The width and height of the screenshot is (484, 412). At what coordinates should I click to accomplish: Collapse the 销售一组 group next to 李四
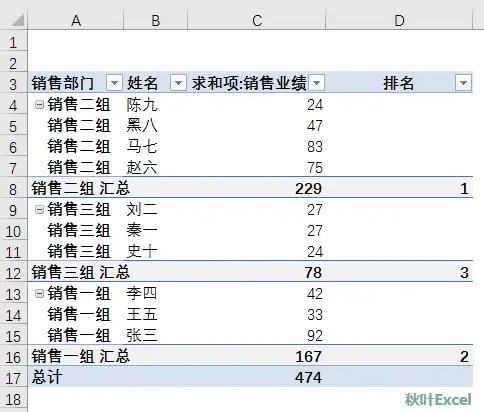[x=39, y=294]
